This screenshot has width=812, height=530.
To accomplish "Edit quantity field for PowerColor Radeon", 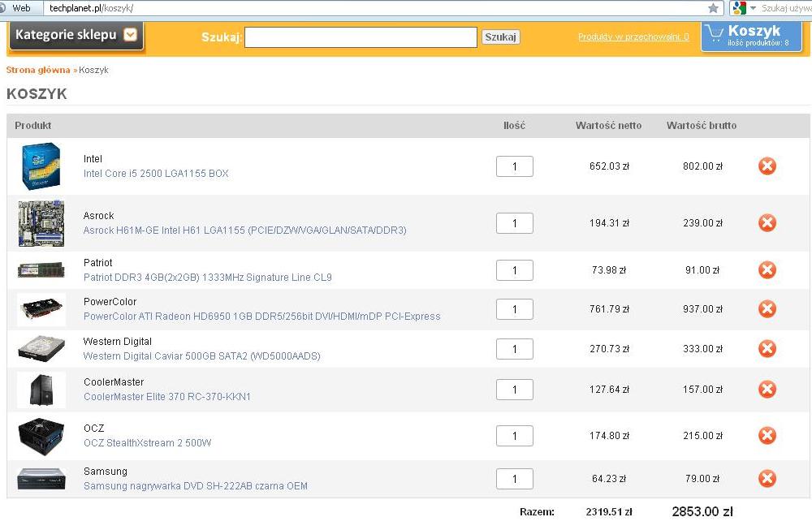I will pos(514,309).
